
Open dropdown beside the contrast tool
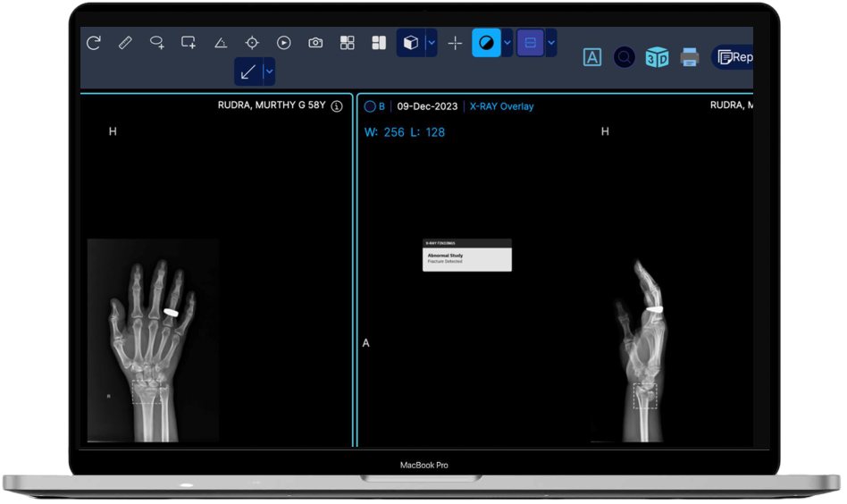pos(507,43)
